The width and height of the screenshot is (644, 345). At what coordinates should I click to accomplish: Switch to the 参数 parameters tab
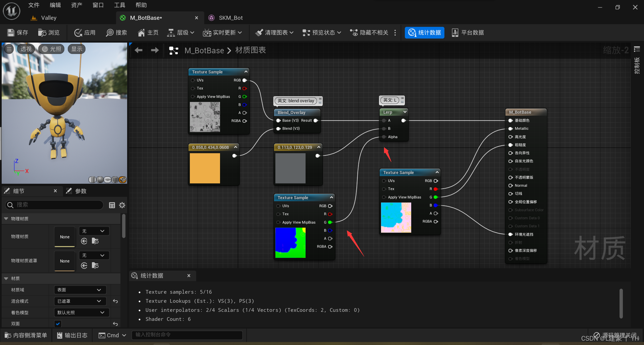(77, 191)
